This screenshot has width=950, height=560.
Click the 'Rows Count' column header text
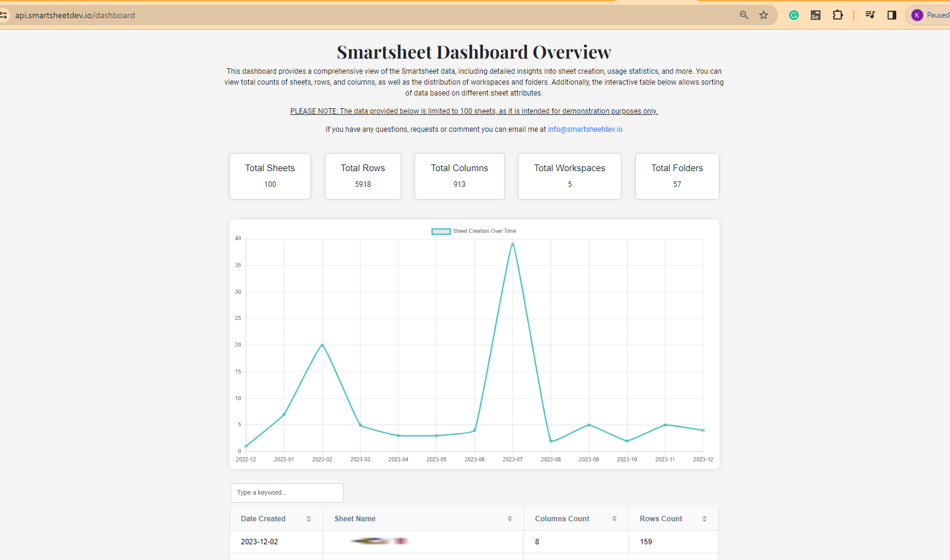(661, 519)
